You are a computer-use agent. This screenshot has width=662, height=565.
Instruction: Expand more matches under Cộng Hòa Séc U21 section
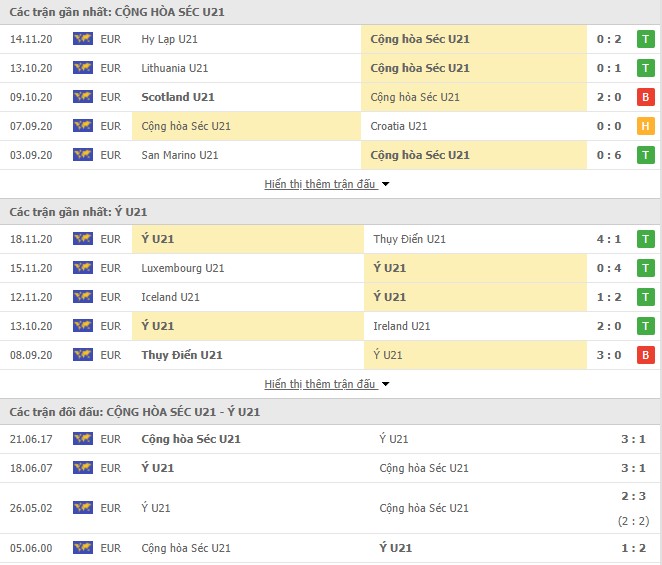click(327, 184)
